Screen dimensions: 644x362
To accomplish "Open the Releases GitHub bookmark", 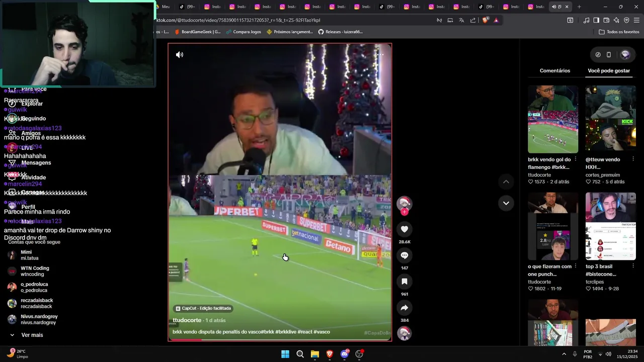I will (x=340, y=32).
